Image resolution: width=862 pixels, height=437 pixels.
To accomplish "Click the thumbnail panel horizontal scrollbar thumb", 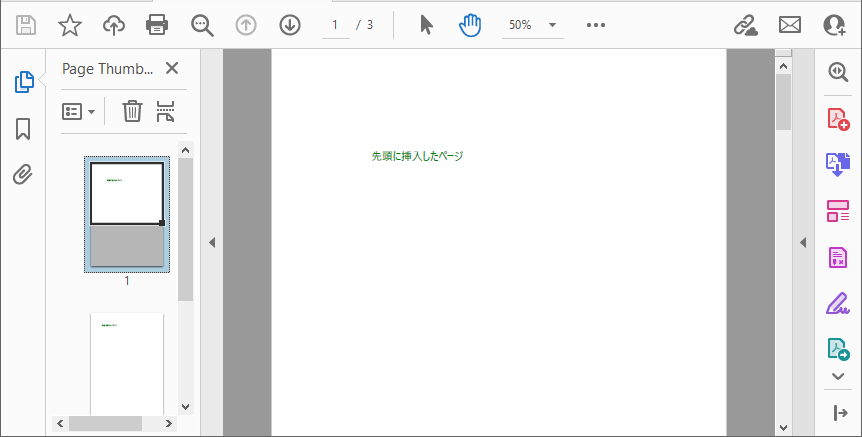I will pos(105,423).
